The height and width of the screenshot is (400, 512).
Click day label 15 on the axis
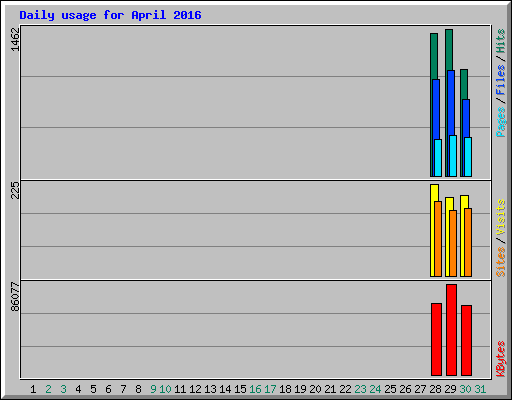240,389
